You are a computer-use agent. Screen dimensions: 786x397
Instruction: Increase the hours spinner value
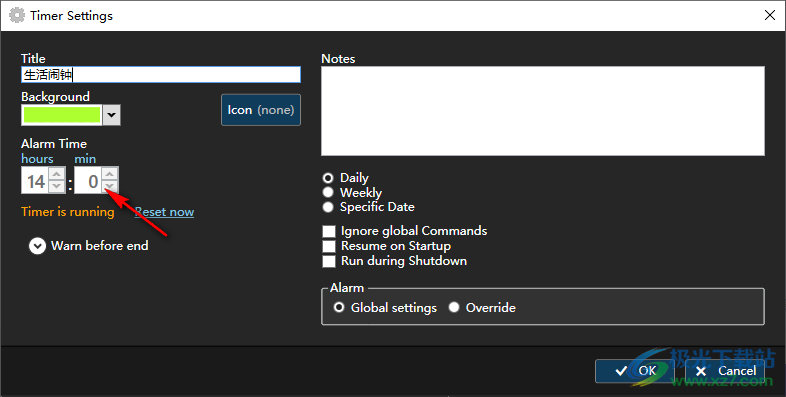tap(58, 174)
